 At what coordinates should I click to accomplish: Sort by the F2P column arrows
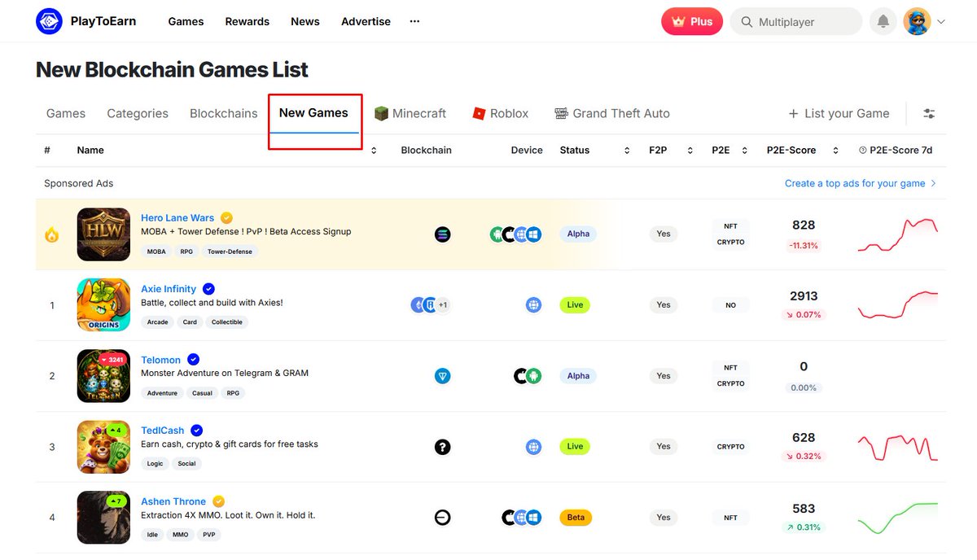pos(690,151)
